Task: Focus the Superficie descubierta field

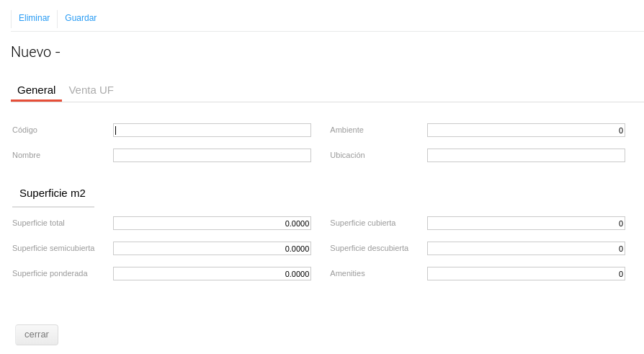Action: [x=526, y=249]
